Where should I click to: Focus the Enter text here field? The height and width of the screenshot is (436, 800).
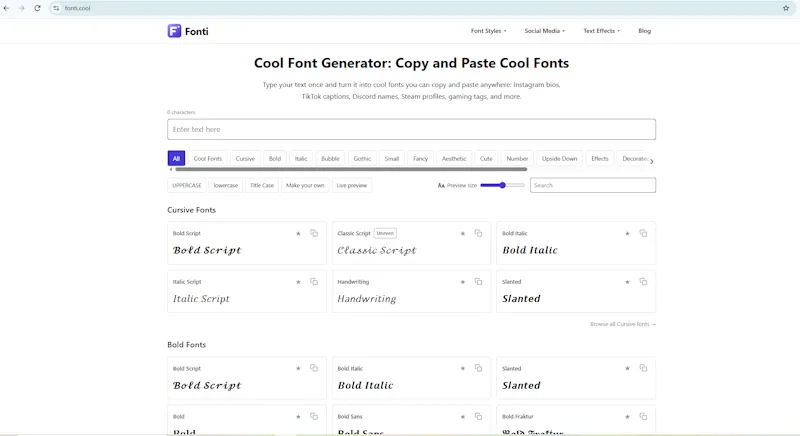pyautogui.click(x=411, y=130)
